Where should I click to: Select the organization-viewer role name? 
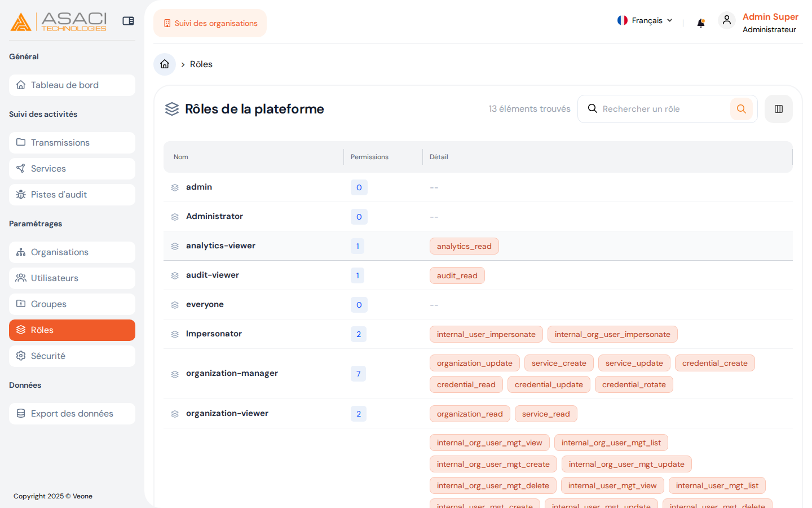pos(227,413)
